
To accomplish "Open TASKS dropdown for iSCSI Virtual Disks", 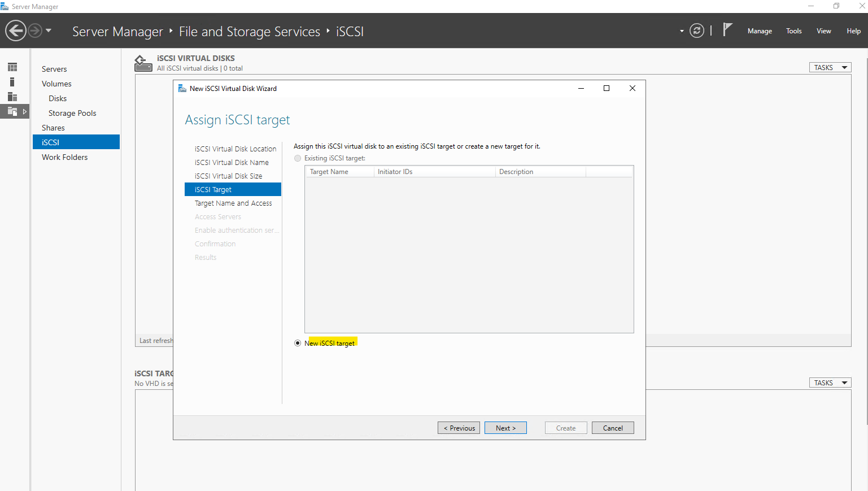I will pyautogui.click(x=830, y=68).
